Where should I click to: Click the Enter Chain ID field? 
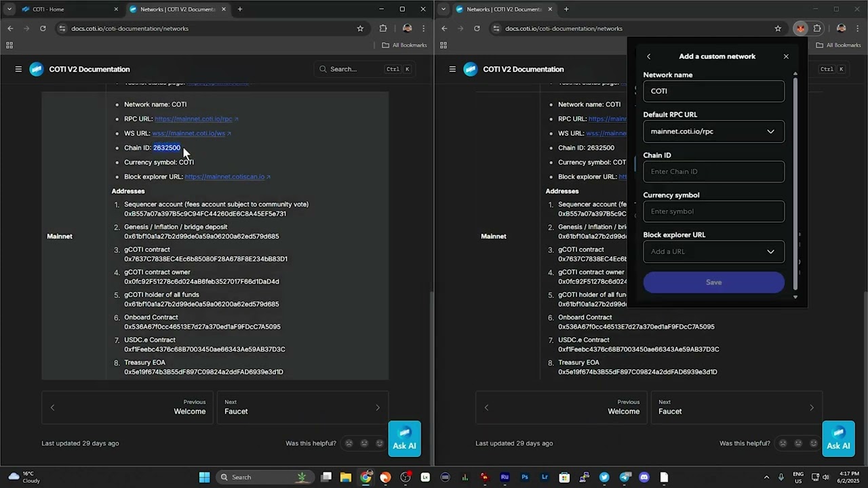click(x=714, y=171)
